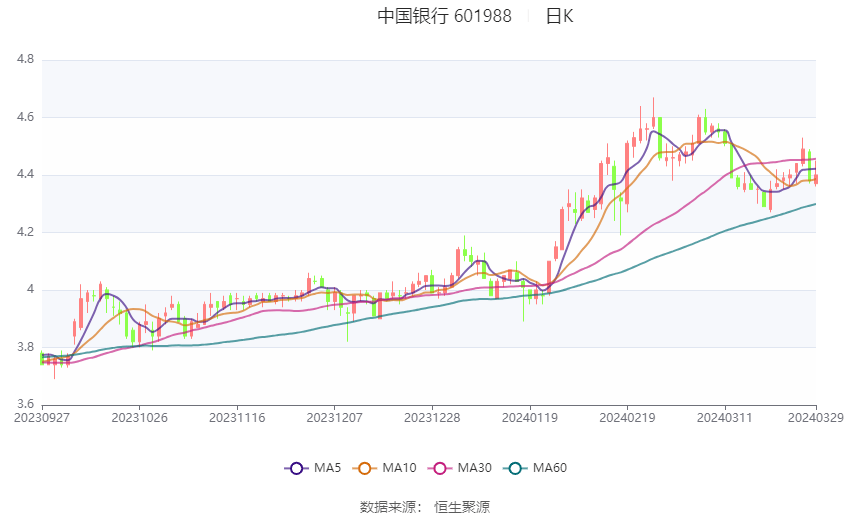Viewport: 850px width, 517px height.
Task: Click the 日K label in title
Action: (x=559, y=16)
